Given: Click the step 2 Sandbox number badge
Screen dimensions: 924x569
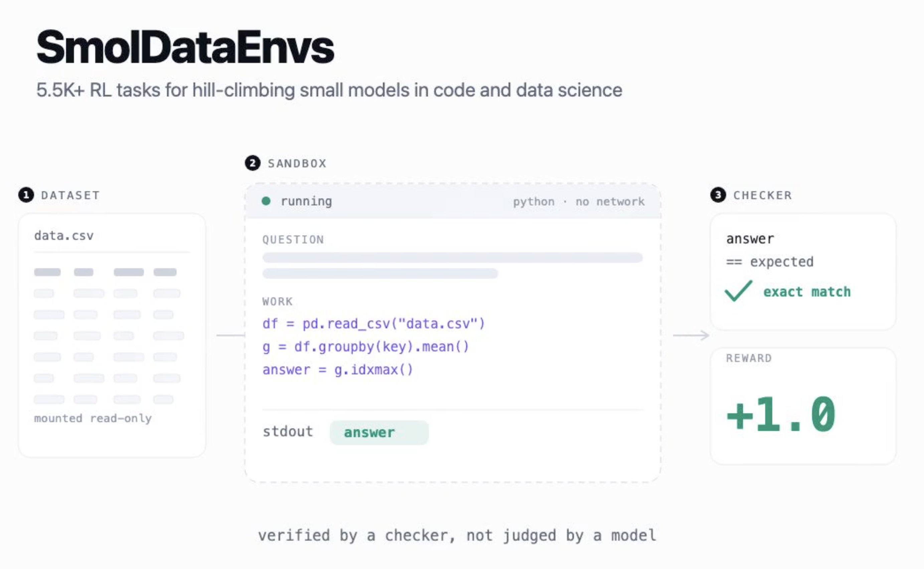Looking at the screenshot, I should [x=253, y=163].
